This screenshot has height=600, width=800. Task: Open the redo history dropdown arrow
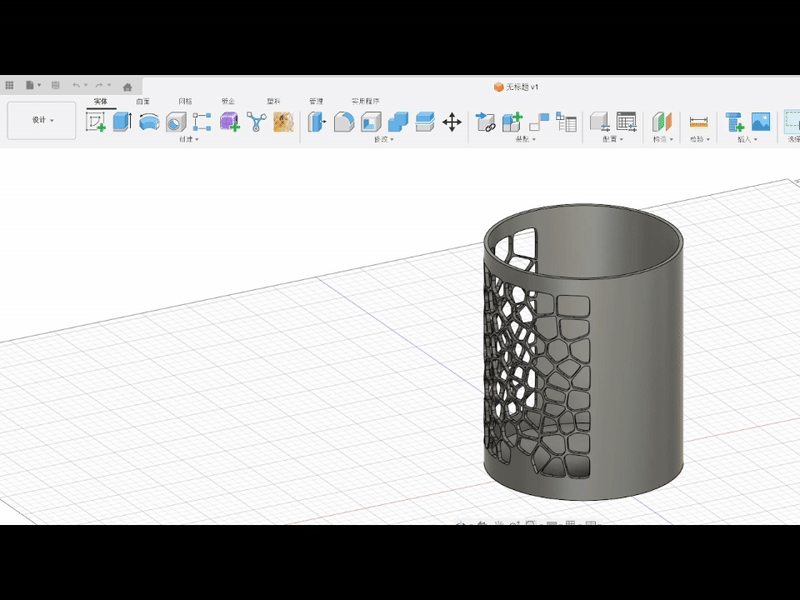pyautogui.click(x=109, y=85)
